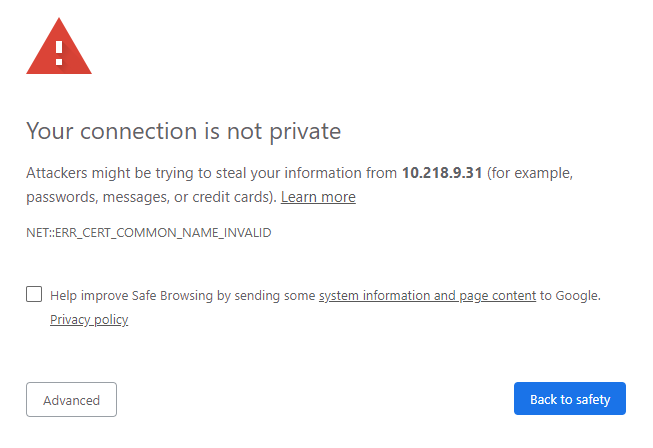
Task: Click the NET::ERR_CERT_COMMON_NAME_INVALID error code
Action: click(148, 232)
